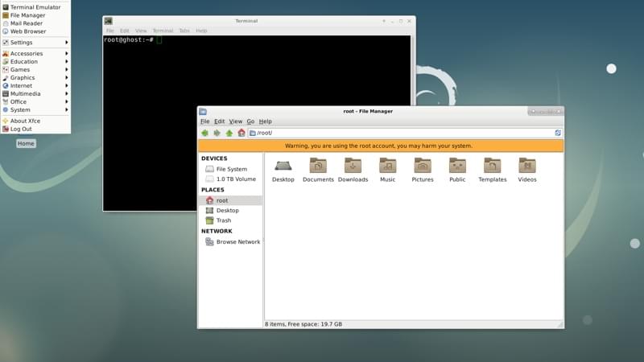Screen dimensions: 644x362
Task: Open Terminal menu in Terminal window
Action: (x=163, y=31)
